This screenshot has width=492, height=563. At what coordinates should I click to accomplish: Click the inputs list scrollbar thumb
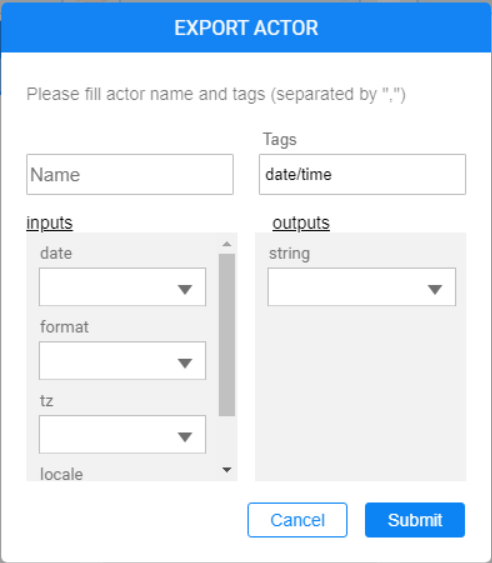coord(227,335)
